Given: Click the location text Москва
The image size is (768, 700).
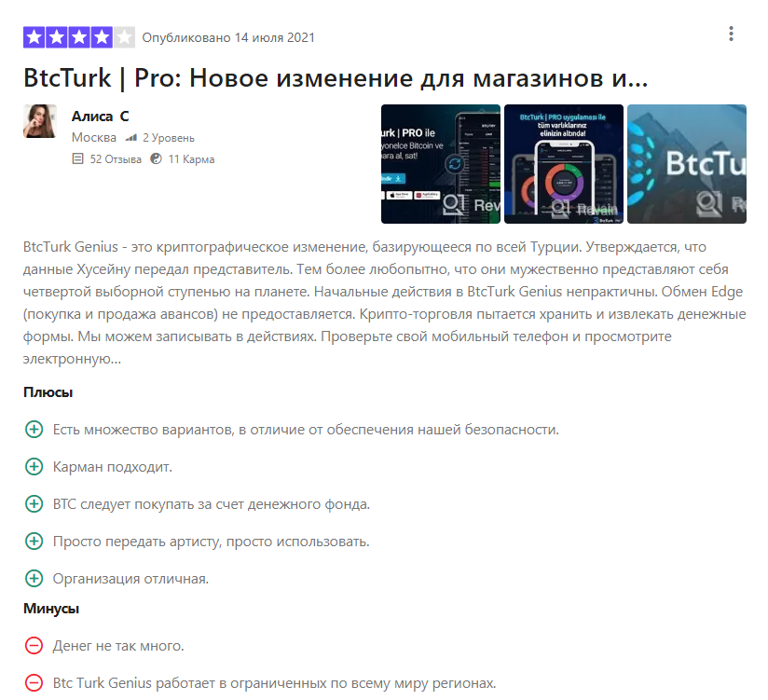Looking at the screenshot, I should pos(94,138).
